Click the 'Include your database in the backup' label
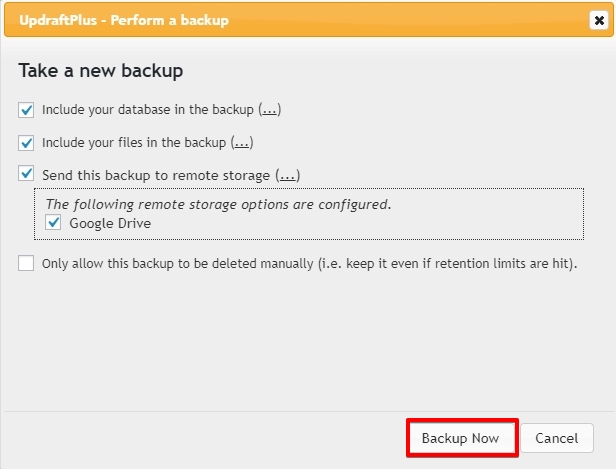 coord(148,110)
